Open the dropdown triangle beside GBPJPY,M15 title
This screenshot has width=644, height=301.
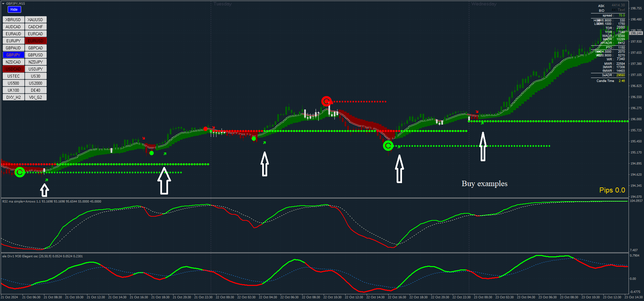coord(3,4)
